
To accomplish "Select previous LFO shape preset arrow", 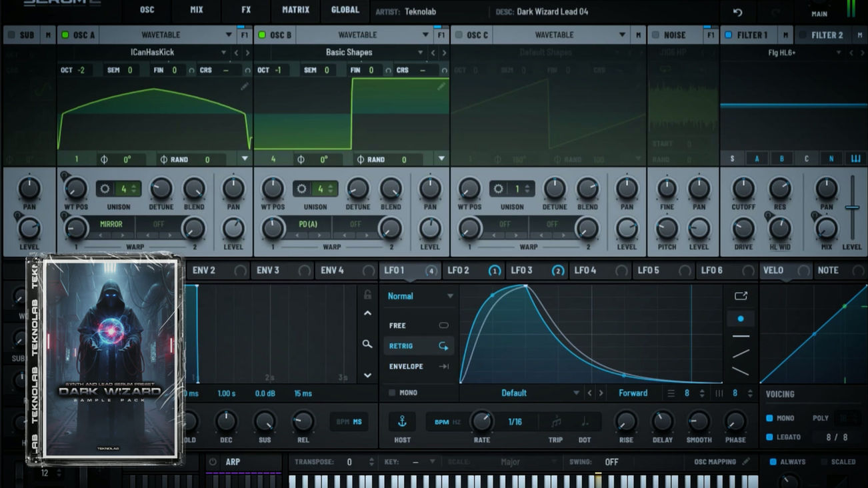I will click(589, 393).
